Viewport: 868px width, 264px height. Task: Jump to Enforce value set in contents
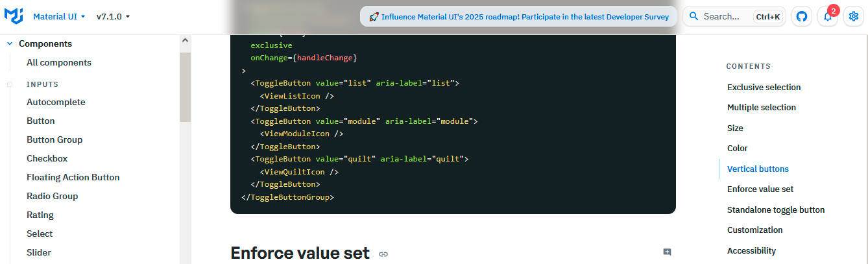click(x=760, y=189)
